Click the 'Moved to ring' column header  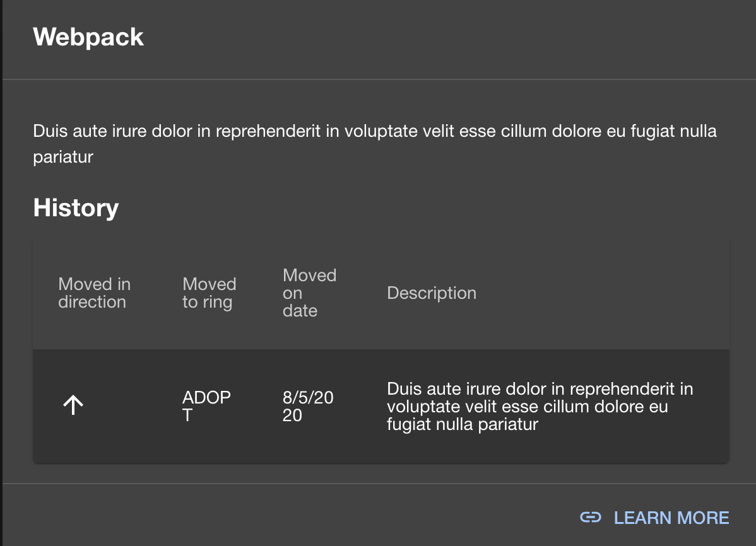click(x=210, y=293)
